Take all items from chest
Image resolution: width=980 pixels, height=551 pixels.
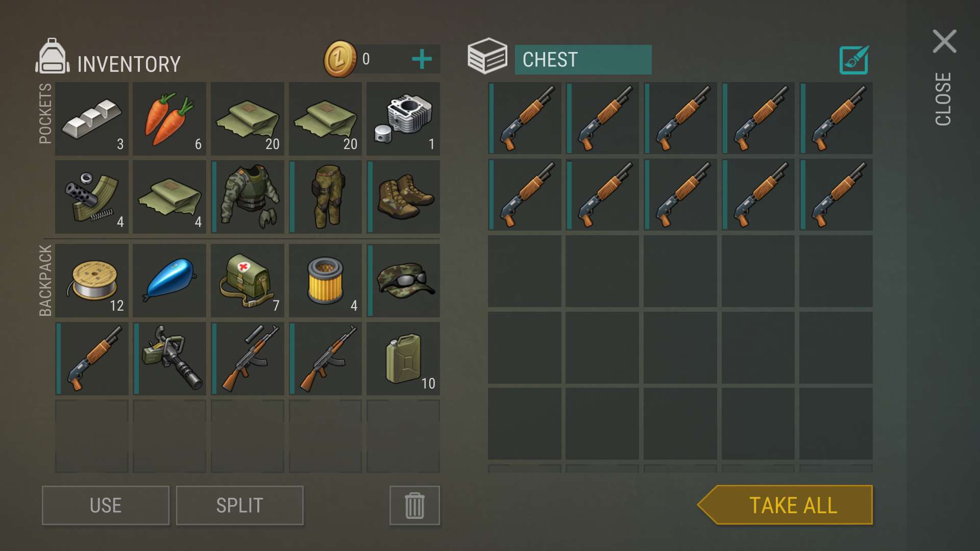click(x=785, y=505)
